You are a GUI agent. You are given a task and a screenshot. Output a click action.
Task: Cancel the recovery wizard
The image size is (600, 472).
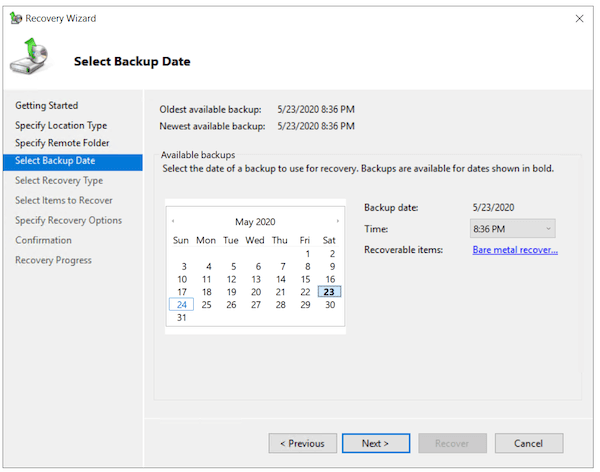(528, 443)
